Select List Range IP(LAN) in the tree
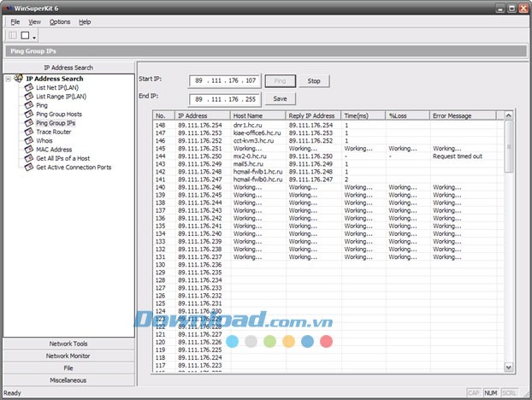Screen dimensions: 532x400 pyautogui.click(x=60, y=97)
